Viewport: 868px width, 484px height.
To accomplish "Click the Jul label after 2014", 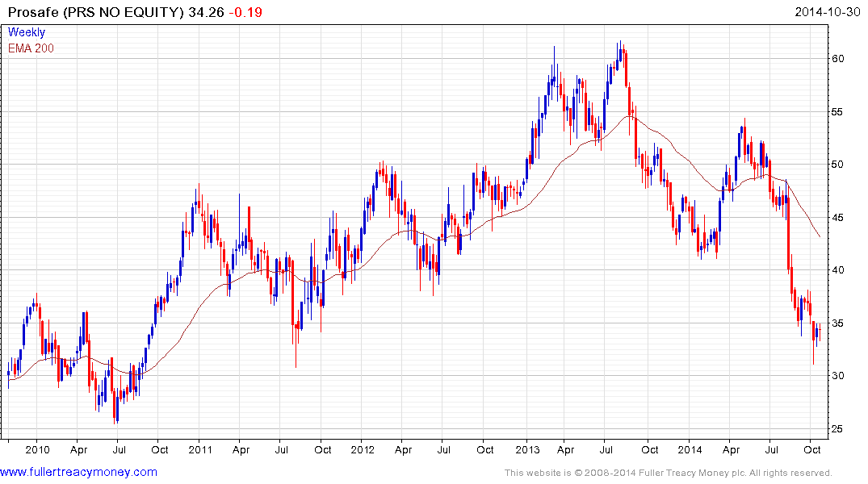I will (x=771, y=449).
